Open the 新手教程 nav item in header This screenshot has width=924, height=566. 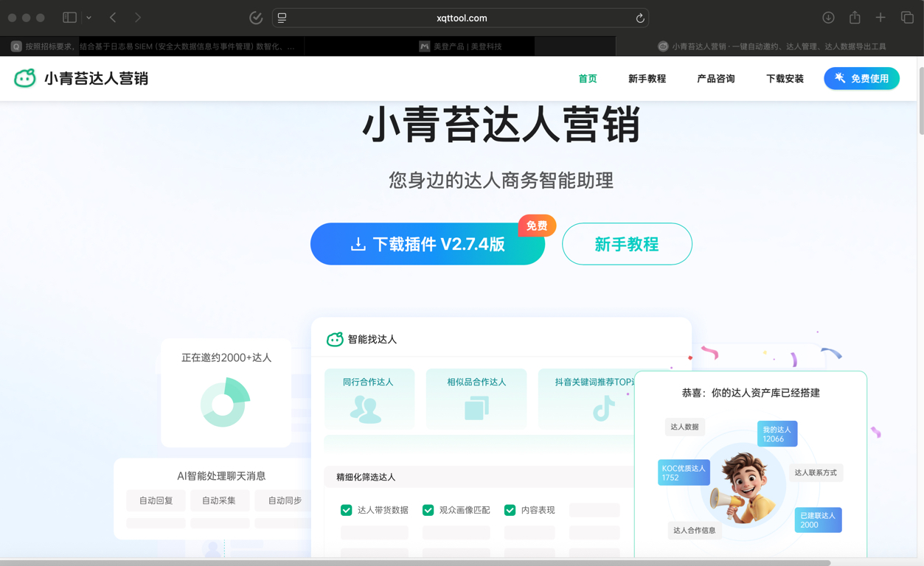(x=647, y=79)
